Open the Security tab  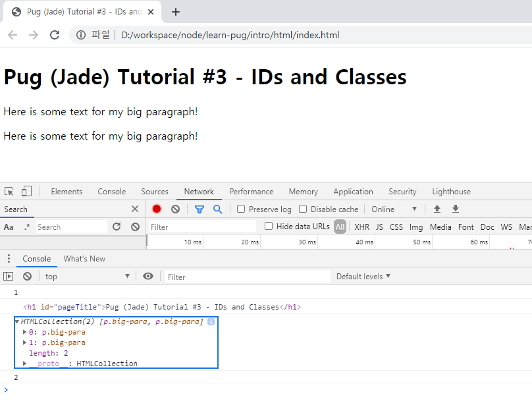(402, 192)
